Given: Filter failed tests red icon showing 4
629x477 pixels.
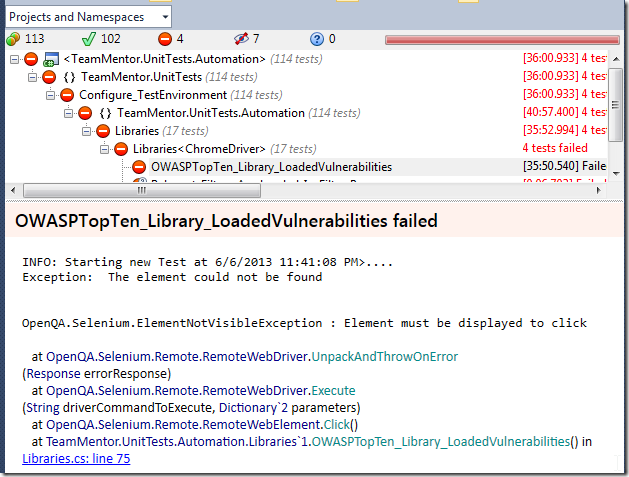Looking at the screenshot, I should tap(164, 39).
